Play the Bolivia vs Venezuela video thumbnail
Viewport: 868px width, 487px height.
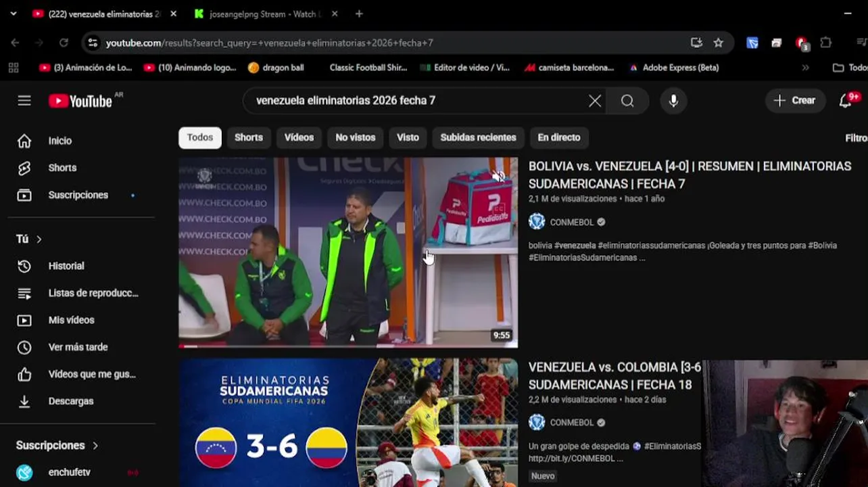coord(348,252)
